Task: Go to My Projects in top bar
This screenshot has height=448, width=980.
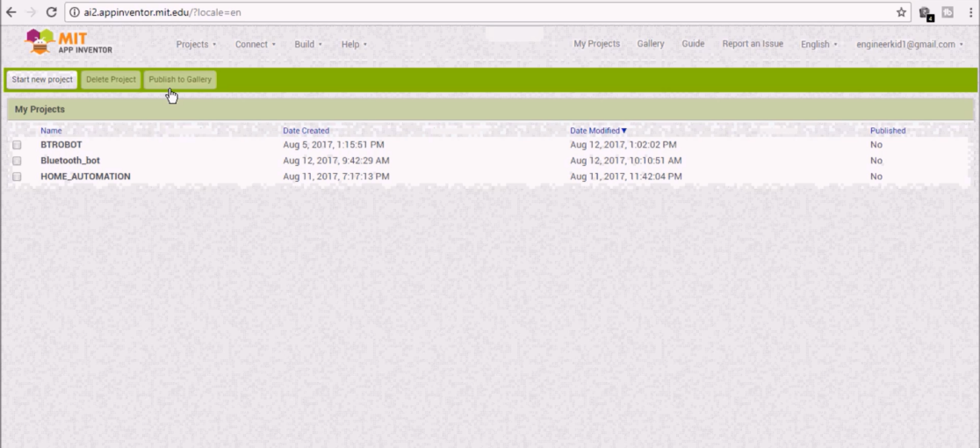Action: pyautogui.click(x=597, y=44)
